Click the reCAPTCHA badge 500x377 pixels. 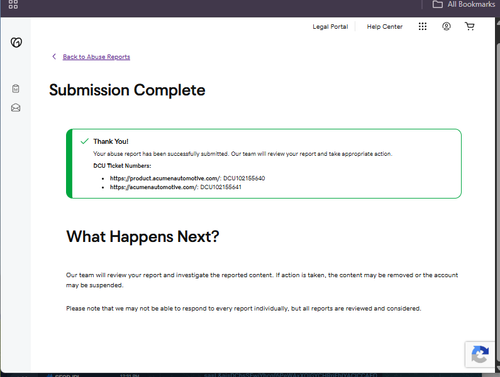click(480, 354)
